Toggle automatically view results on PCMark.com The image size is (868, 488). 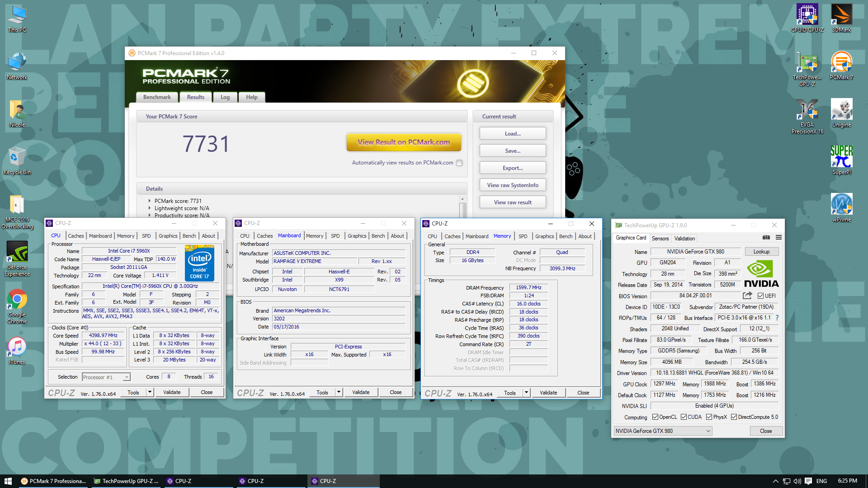click(x=459, y=163)
